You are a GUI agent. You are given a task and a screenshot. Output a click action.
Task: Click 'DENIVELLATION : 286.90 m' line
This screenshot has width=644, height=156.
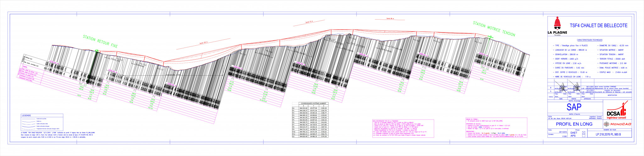(566, 54)
